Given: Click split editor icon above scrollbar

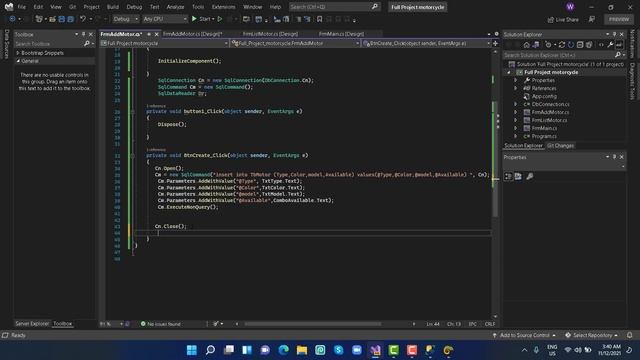Looking at the screenshot, I should click(495, 43).
